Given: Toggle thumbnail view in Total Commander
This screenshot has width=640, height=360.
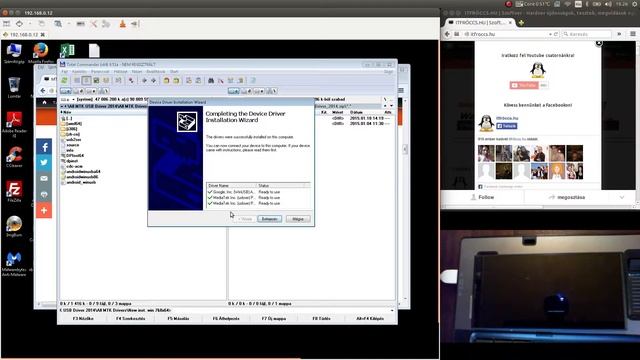Looking at the screenshot, I should [x=96, y=80].
